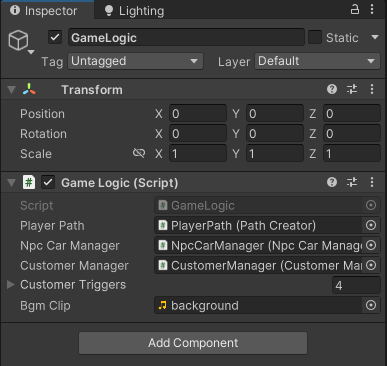Open object picker for Customer Manager
Image resolution: width=387 pixels, height=366 pixels.
pos(371,265)
